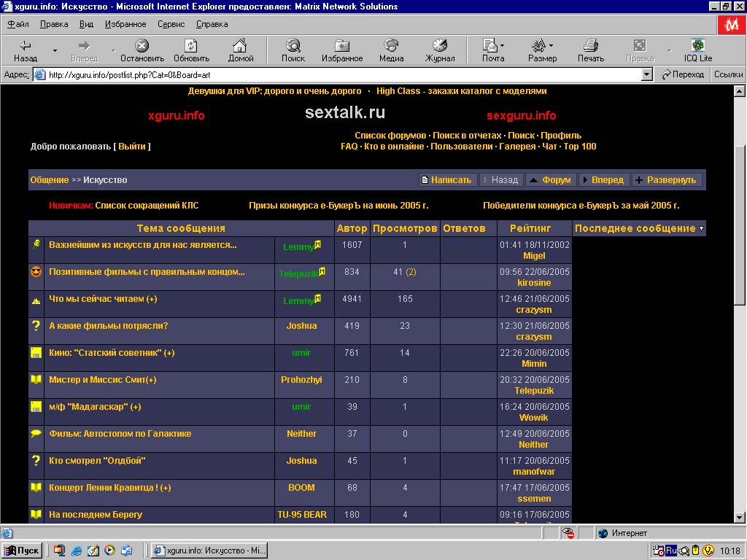Image resolution: width=747 pixels, height=560 pixels.
Task: Click the Развернуть expand button
Action: [x=667, y=180]
